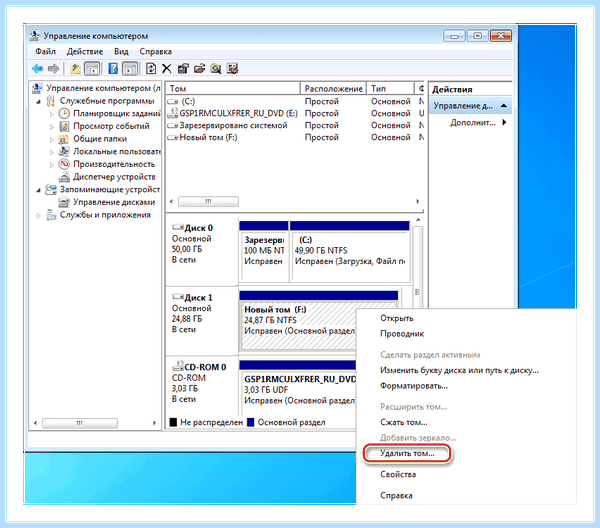This screenshot has width=600, height=528.
Task: Click the Back arrow toolbar icon
Action: click(37, 69)
